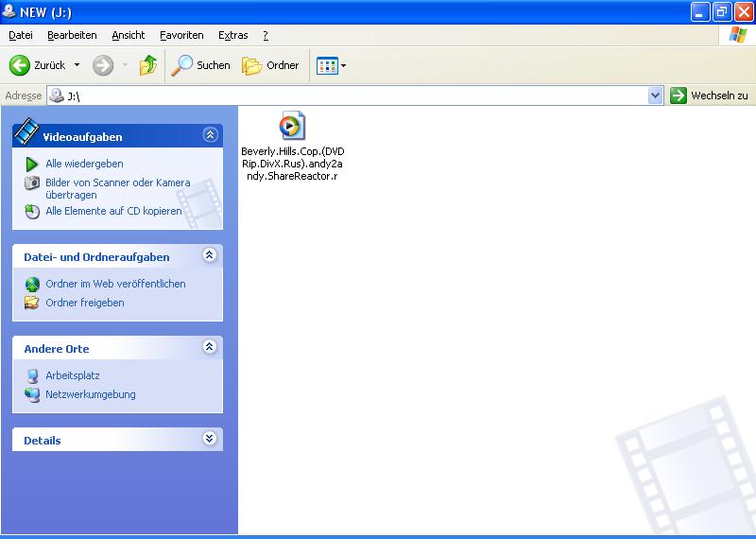Go up one folder level
This screenshot has height=539, width=756.
147,65
